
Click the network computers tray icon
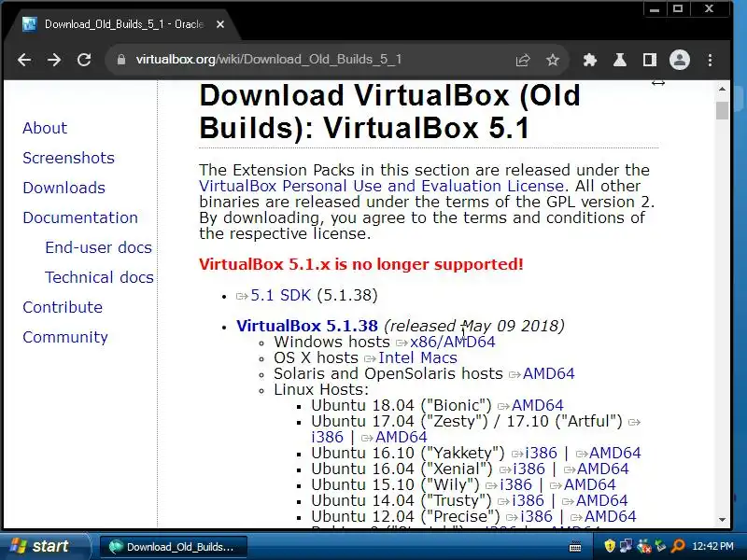pos(627,546)
